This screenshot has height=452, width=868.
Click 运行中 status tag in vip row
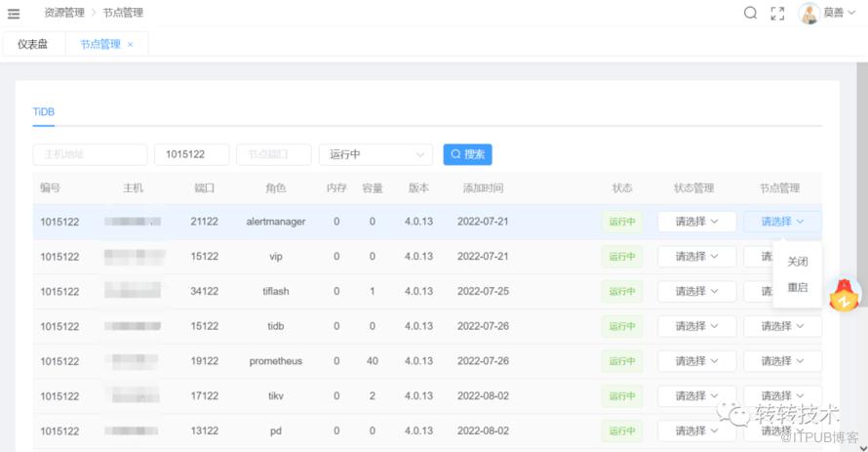tap(622, 257)
